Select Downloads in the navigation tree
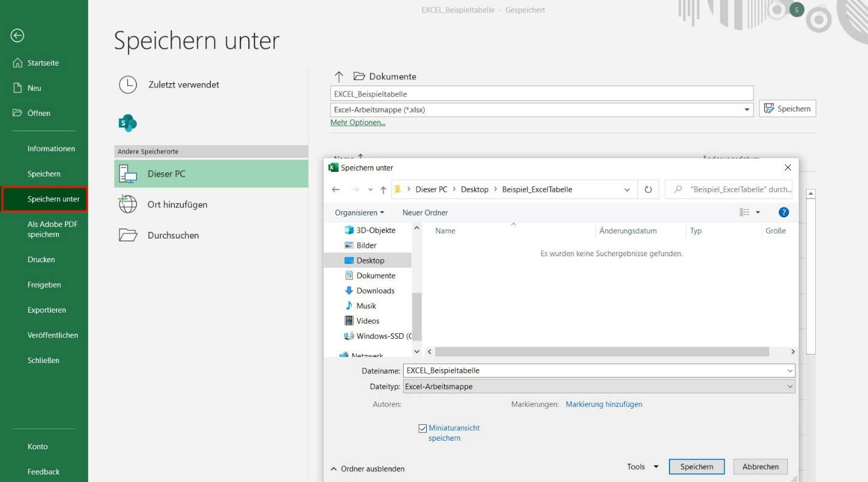 [370, 291]
